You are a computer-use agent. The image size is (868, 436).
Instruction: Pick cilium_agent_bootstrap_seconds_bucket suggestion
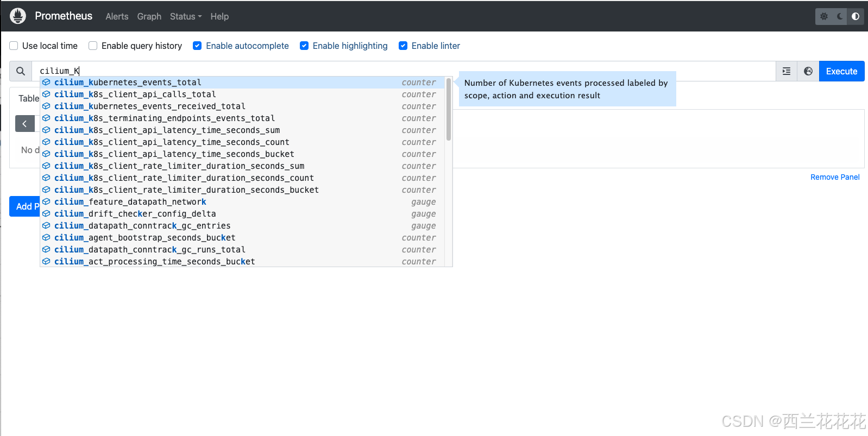tap(243, 238)
